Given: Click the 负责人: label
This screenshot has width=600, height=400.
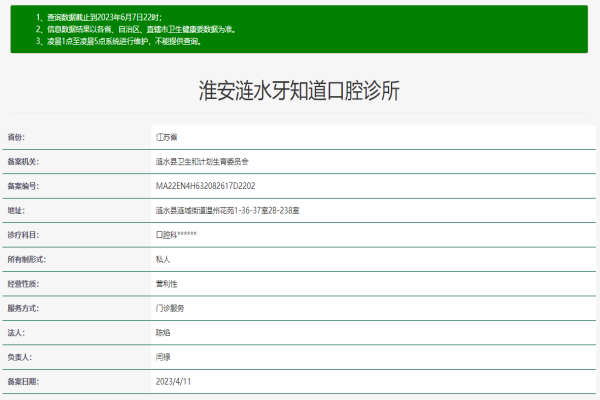Looking at the screenshot, I should pyautogui.click(x=20, y=358).
